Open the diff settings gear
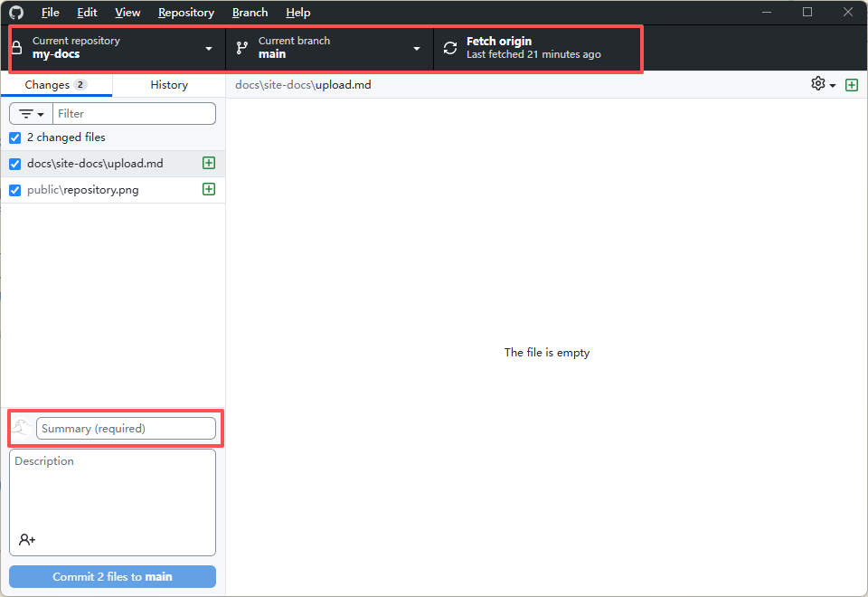This screenshot has height=597, width=868. click(823, 84)
